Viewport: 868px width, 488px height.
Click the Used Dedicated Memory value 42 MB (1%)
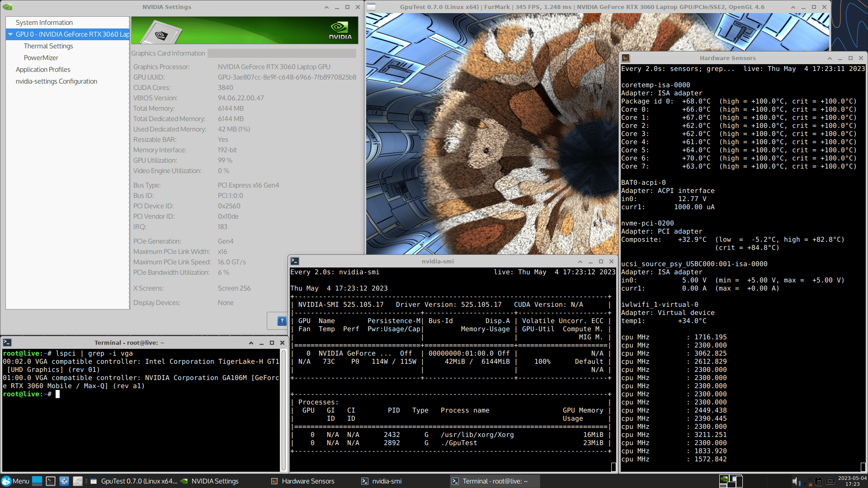point(234,129)
